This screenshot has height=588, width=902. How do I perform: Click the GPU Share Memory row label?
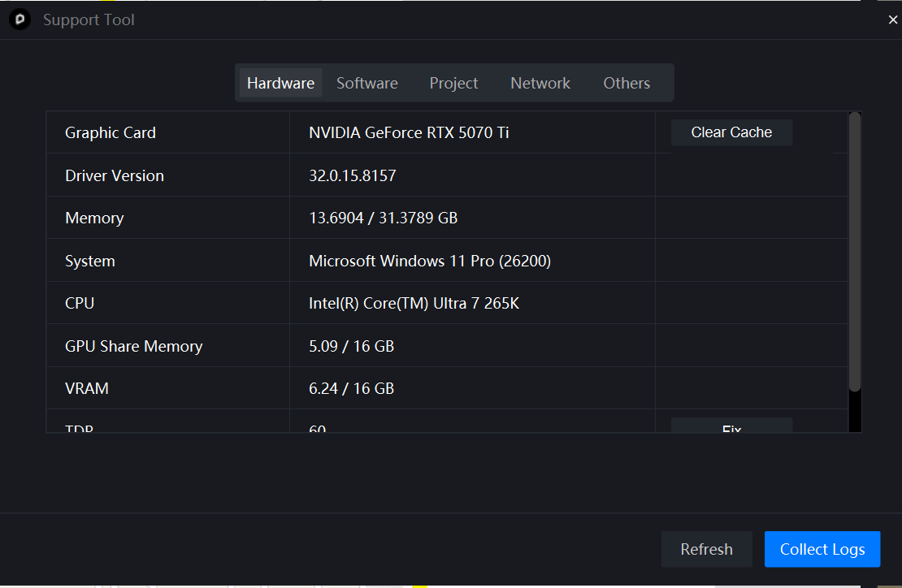click(134, 346)
